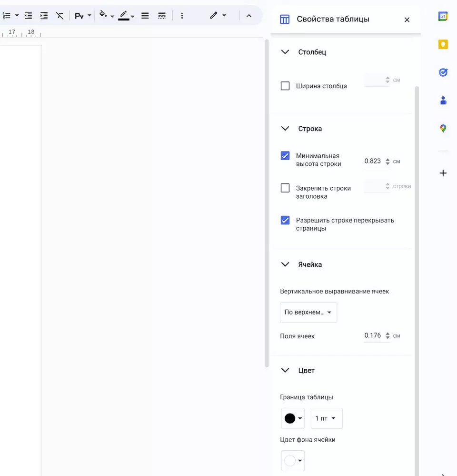Open the vertical cell alignment dropdown
This screenshot has height=476, width=457.
[x=308, y=313]
